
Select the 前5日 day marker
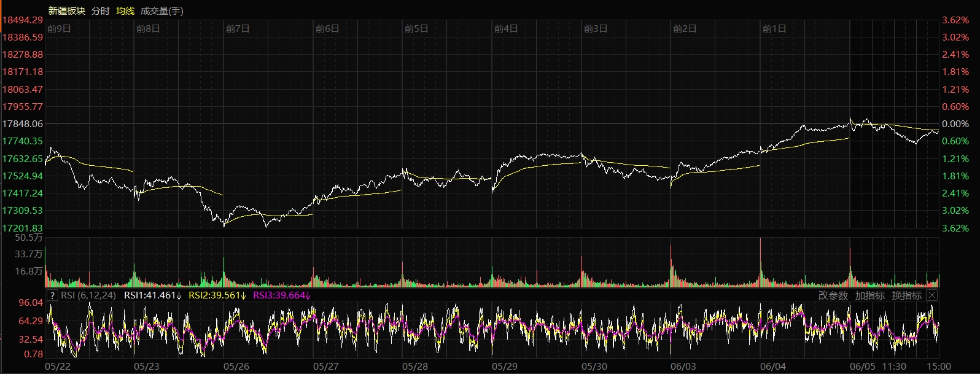coord(416,29)
